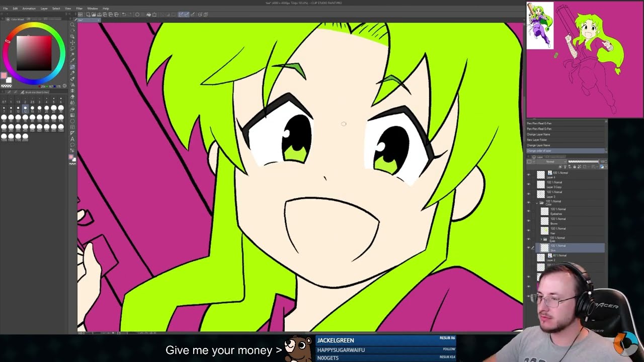
Task: Hide the Layer 4 layer
Action: 528,174
